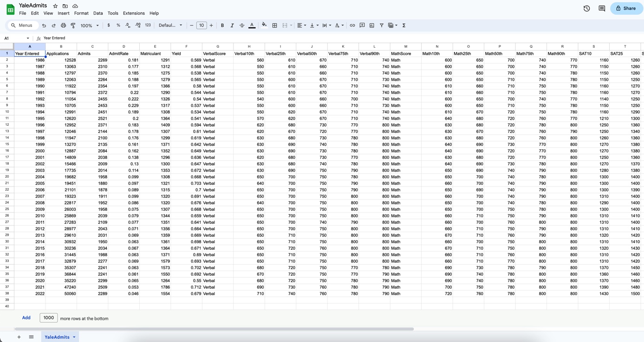Toggle strikethrough formatting

tap(242, 25)
